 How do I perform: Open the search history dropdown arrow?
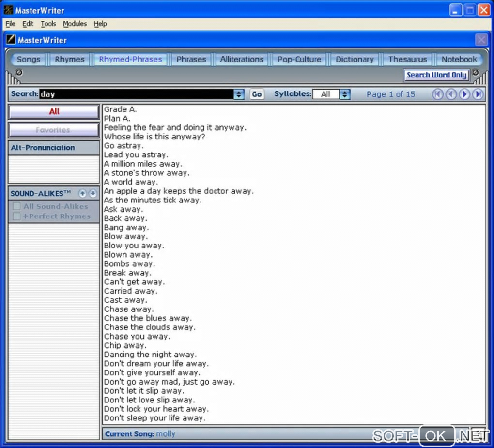(x=239, y=94)
